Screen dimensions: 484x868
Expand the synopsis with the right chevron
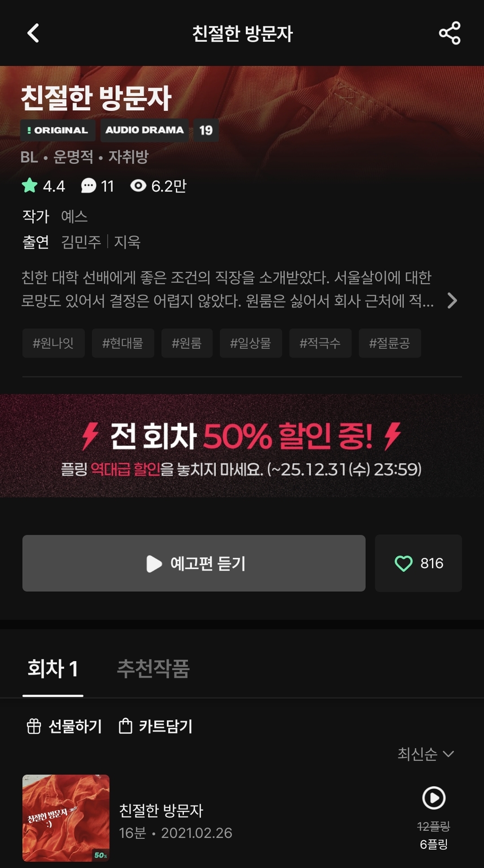[x=452, y=300]
